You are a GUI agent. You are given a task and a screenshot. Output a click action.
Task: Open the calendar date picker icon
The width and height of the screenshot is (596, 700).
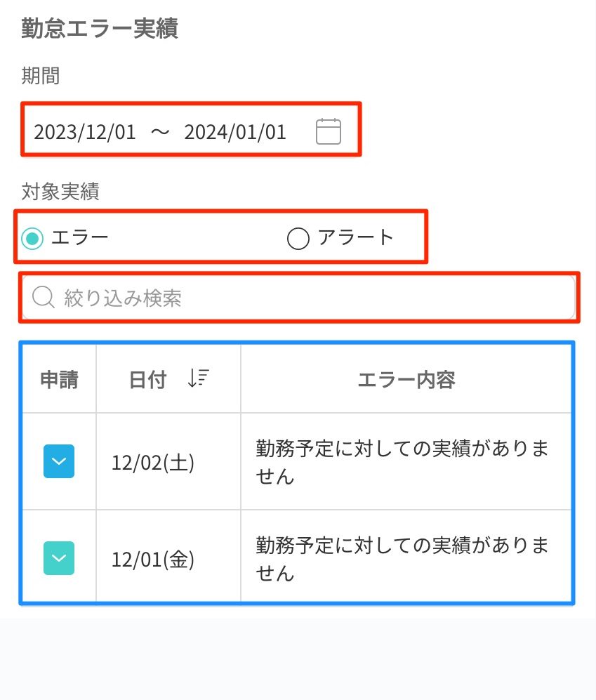(x=328, y=132)
